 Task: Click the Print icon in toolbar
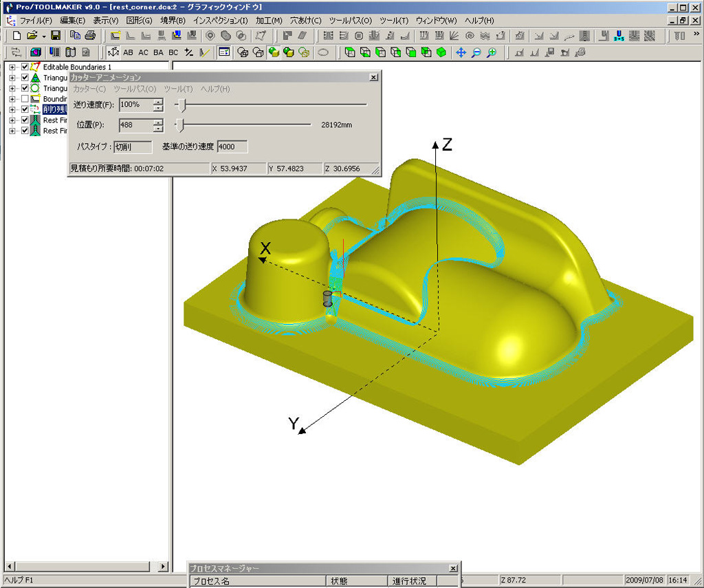pos(89,35)
